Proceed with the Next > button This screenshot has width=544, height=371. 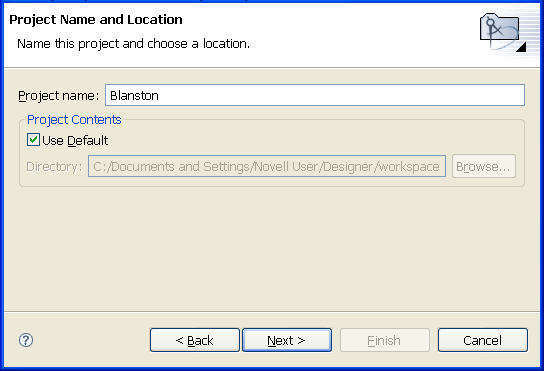coord(287,340)
